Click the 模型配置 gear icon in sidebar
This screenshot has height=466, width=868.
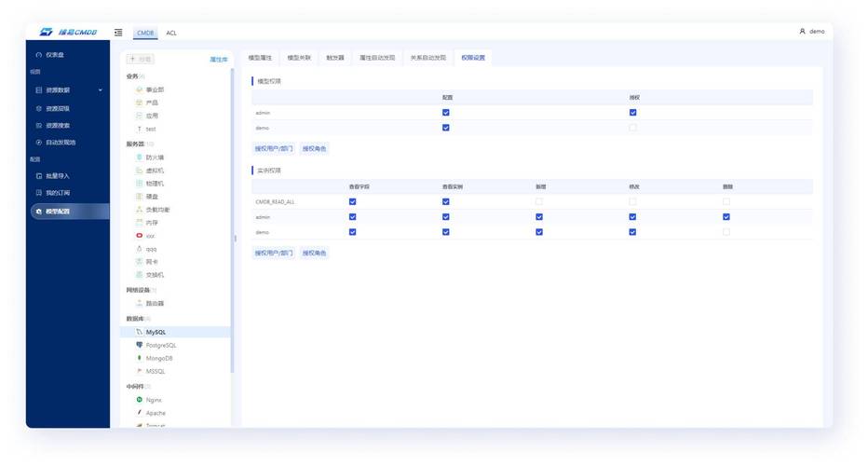(39, 212)
